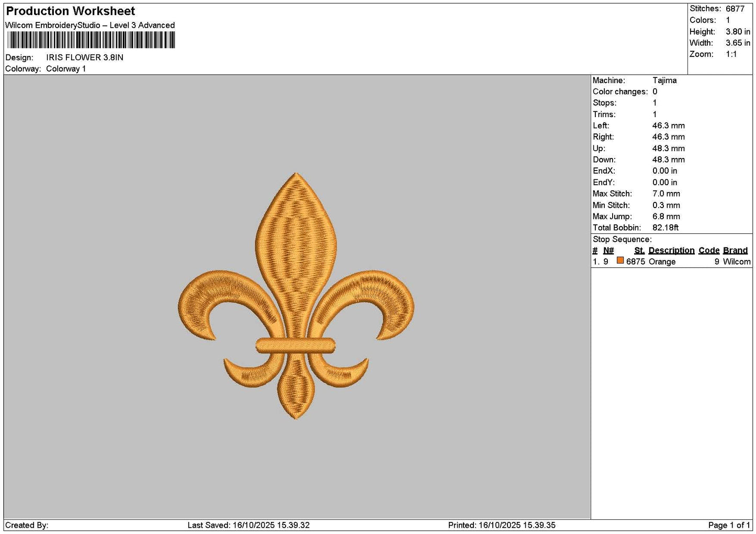The width and height of the screenshot is (756, 534).
Task: Select the Left value 46.3 mm
Action: [669, 126]
